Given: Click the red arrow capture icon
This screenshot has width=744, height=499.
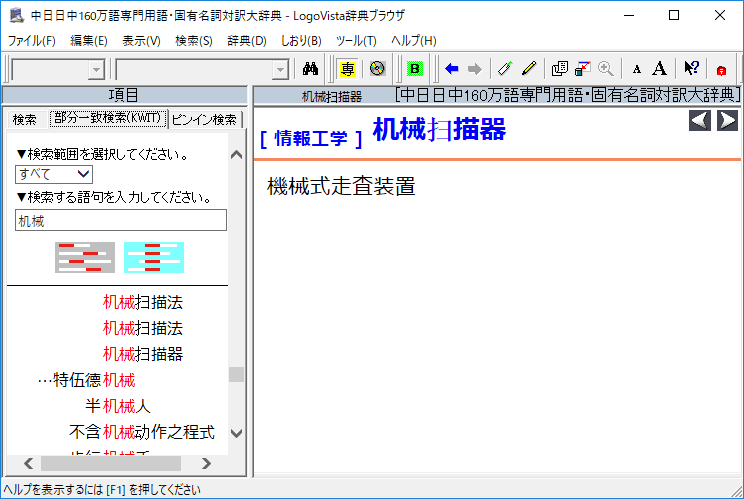Looking at the screenshot, I should [582, 69].
